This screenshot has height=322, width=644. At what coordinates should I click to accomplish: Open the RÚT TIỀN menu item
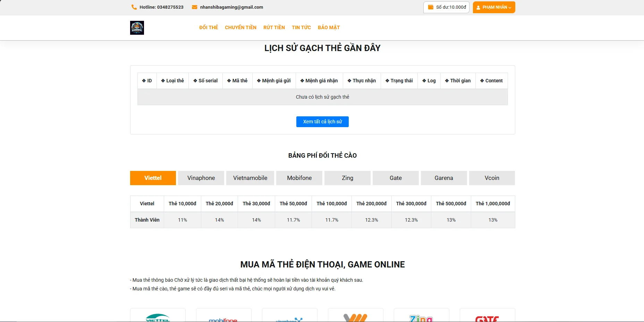[x=274, y=27]
